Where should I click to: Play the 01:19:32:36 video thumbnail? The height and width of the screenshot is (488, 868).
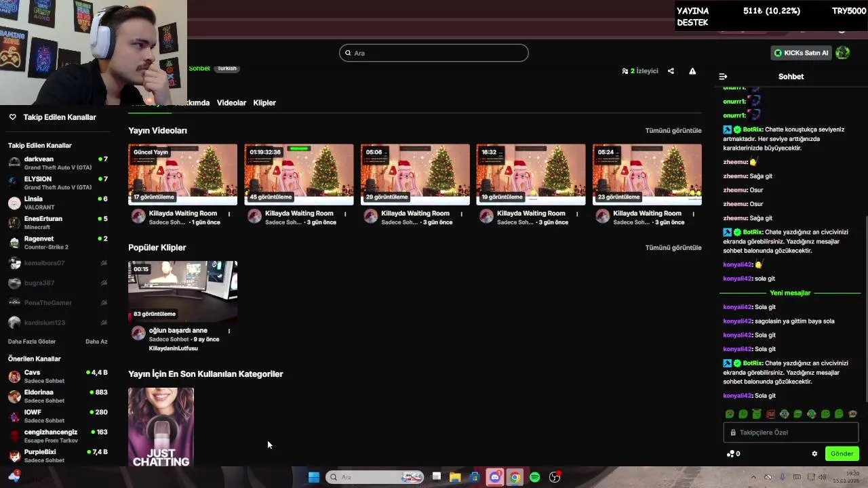click(299, 174)
